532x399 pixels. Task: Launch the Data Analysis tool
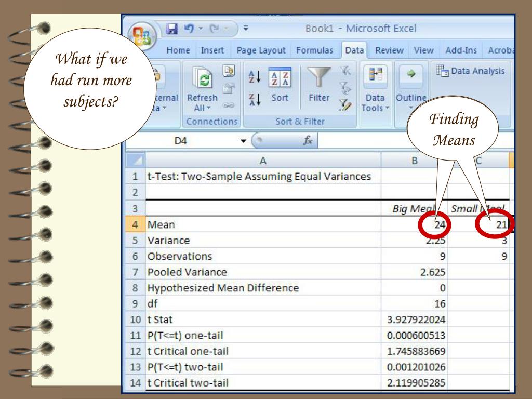point(471,71)
